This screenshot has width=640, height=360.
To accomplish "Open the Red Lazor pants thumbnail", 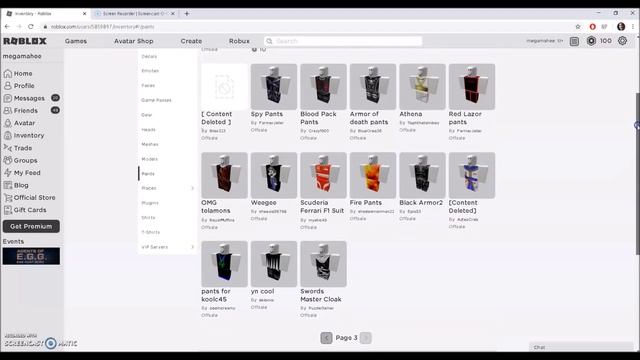I will click(472, 87).
